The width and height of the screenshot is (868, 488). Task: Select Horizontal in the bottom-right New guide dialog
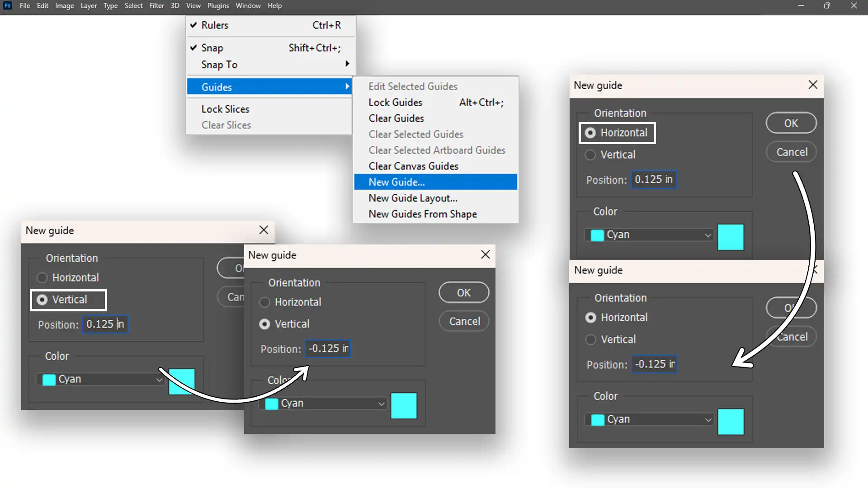pos(617,318)
